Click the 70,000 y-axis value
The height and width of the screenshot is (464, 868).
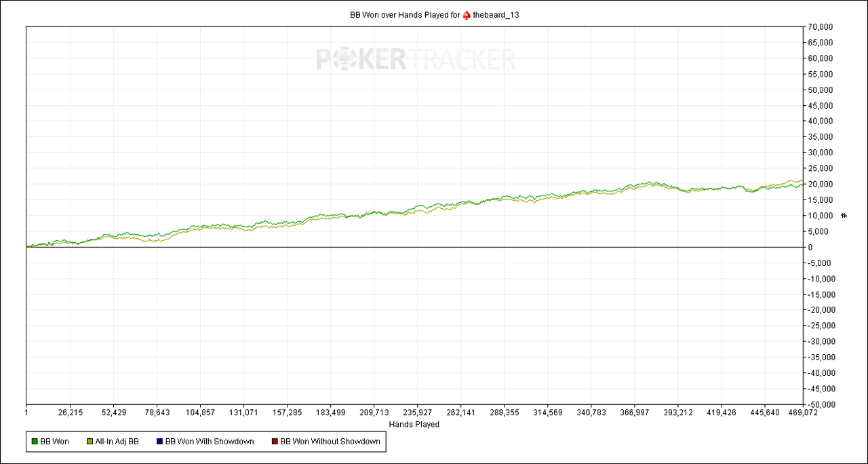tap(821, 27)
